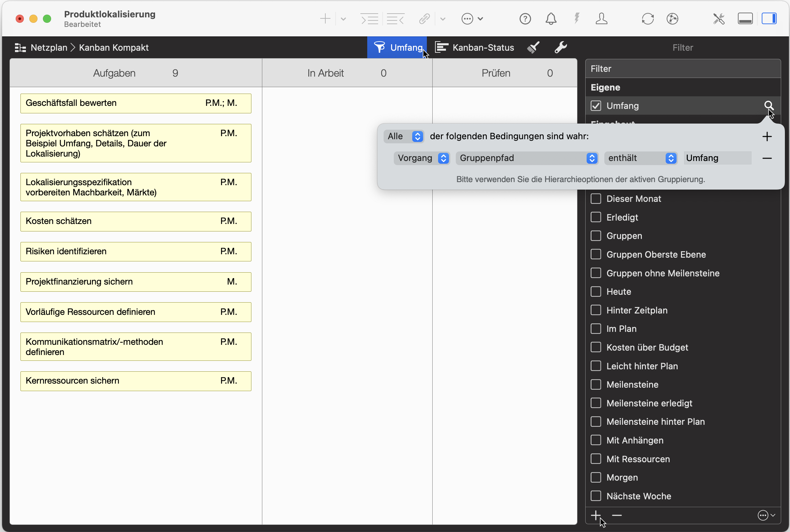Select the Kanban-Status grouping tab
This screenshot has width=790, height=532.
(475, 47)
